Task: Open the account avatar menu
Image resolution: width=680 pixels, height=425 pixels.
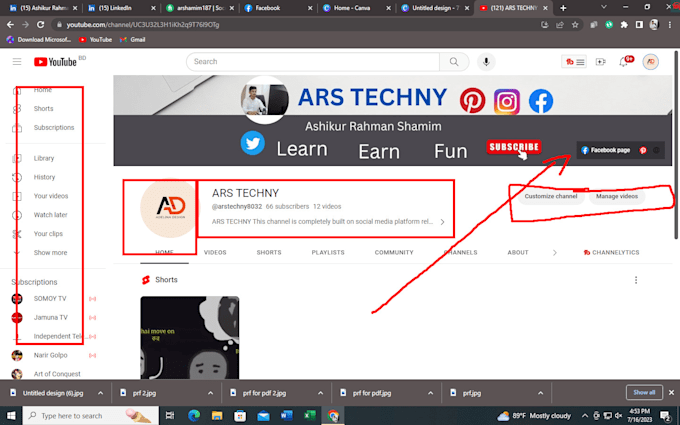Action: (651, 62)
